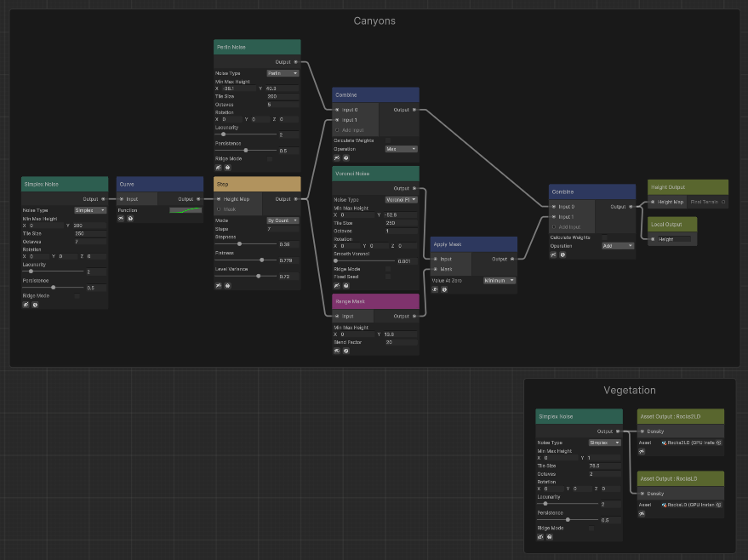
Task: Click the Mask input port on the Apply Mask node
Action: tap(436, 268)
